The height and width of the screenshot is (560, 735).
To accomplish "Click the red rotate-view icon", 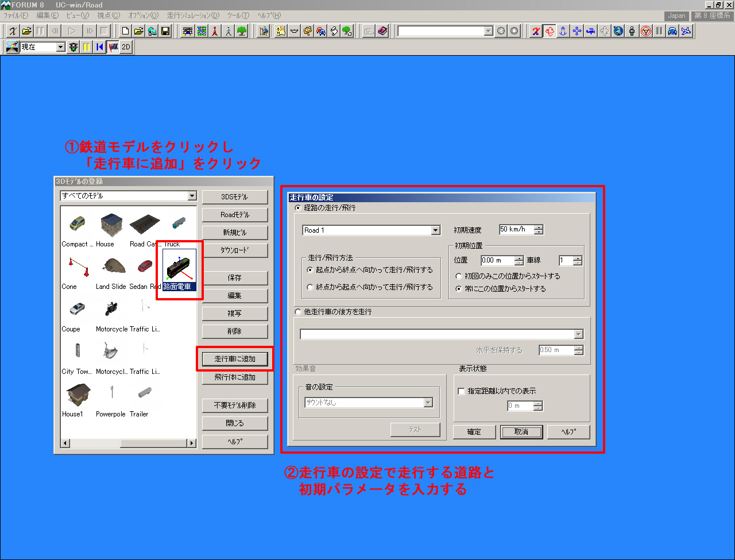I will coord(550,31).
